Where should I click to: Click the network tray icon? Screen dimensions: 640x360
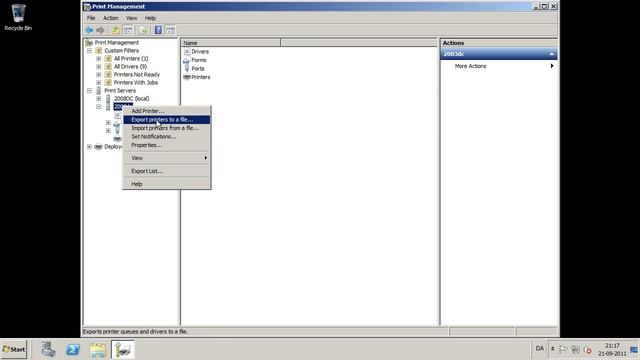pos(576,349)
